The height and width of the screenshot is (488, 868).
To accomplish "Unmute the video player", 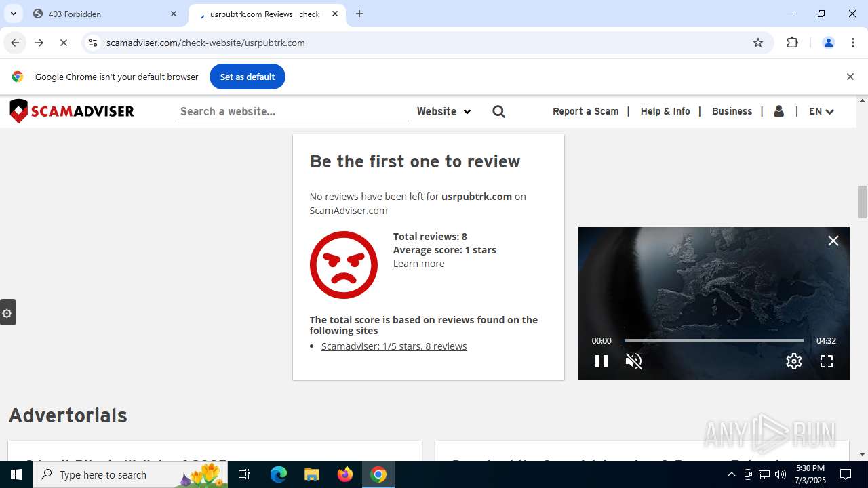I will pos(633,361).
